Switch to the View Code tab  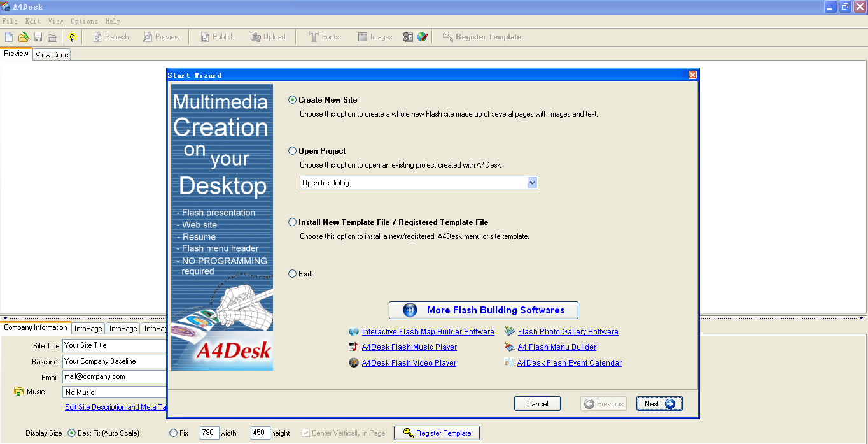click(x=52, y=55)
